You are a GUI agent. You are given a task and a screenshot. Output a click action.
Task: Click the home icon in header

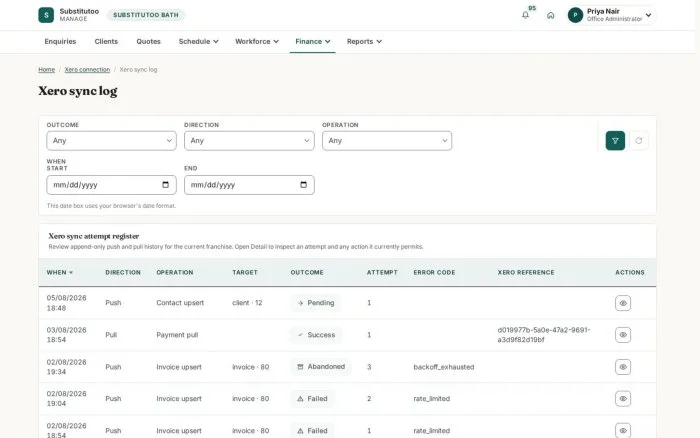[x=550, y=15]
